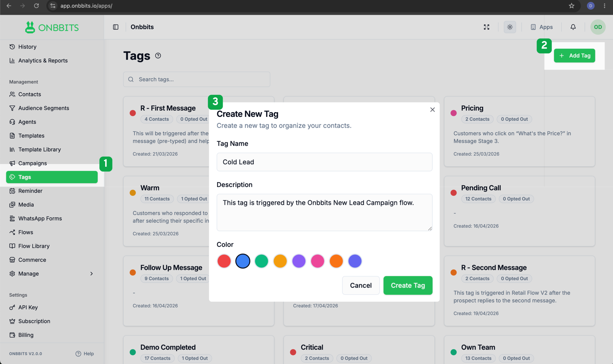The height and width of the screenshot is (364, 613).
Task: Open the Pending Call tag card
Action: pyautogui.click(x=519, y=211)
